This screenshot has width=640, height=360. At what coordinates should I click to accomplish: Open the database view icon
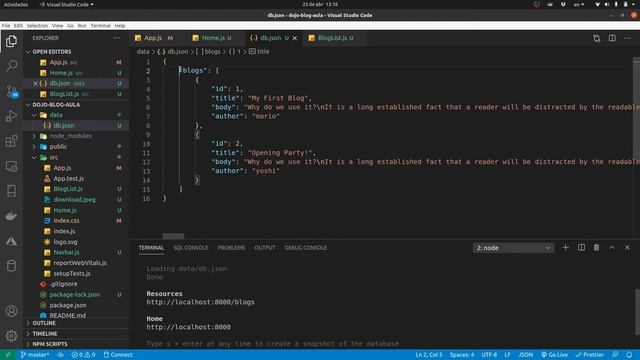11,266
